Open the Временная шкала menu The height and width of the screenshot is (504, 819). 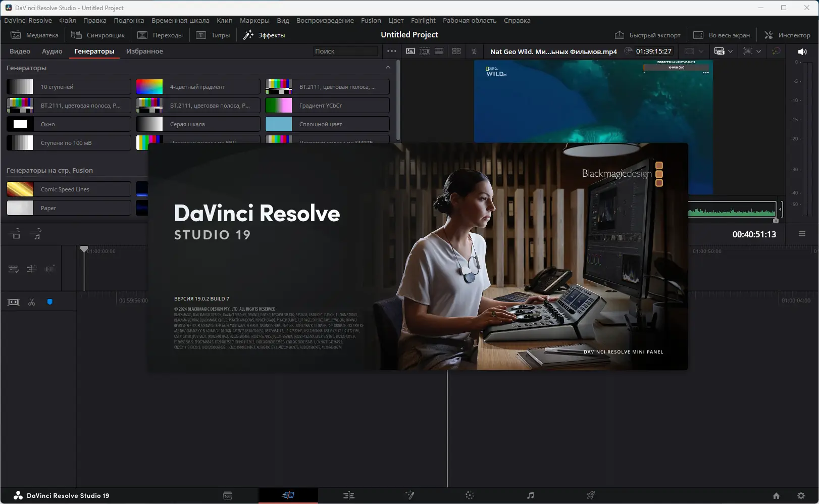pos(180,20)
